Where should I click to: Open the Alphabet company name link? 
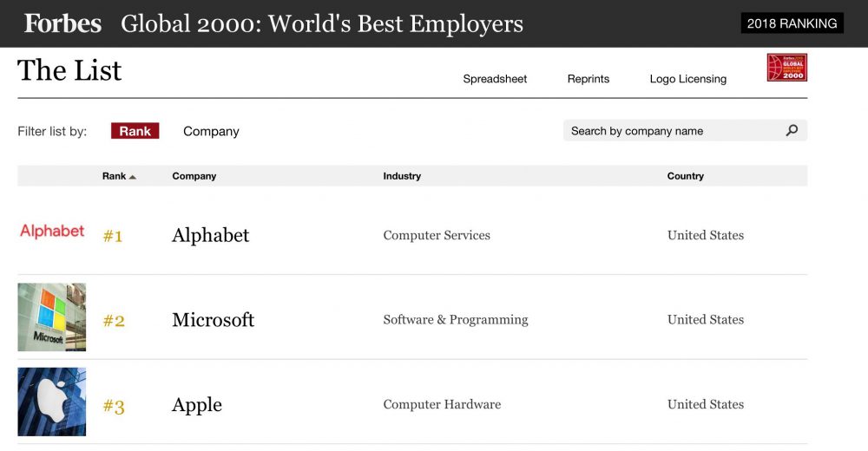[x=211, y=235]
